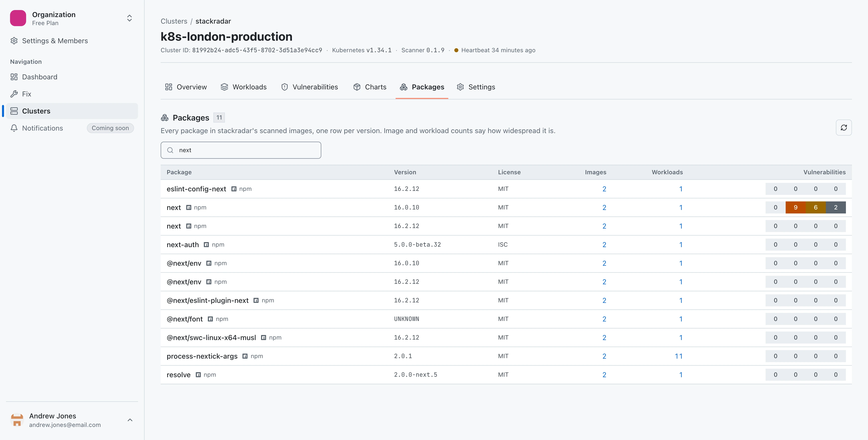868x440 pixels.
Task: Switch to the Workloads tab
Action: pyautogui.click(x=243, y=87)
